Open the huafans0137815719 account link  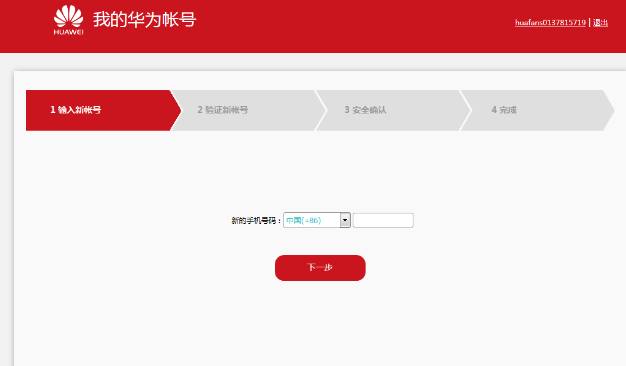pyautogui.click(x=550, y=22)
